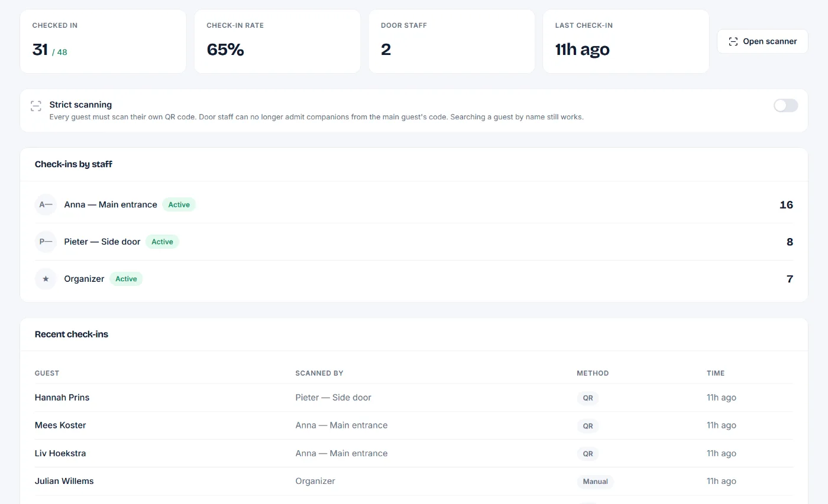
Task: Click Mees Koster's QR method badge
Action: coord(588,426)
